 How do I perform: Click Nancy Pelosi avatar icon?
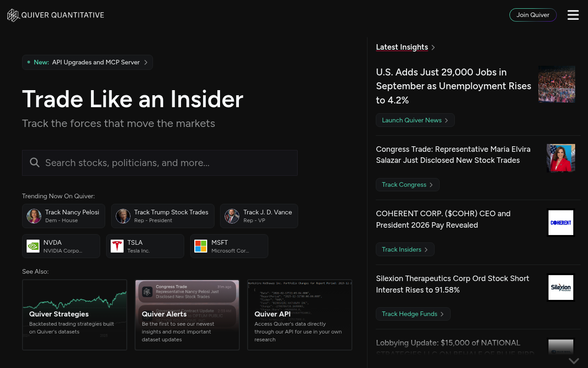[34, 216]
